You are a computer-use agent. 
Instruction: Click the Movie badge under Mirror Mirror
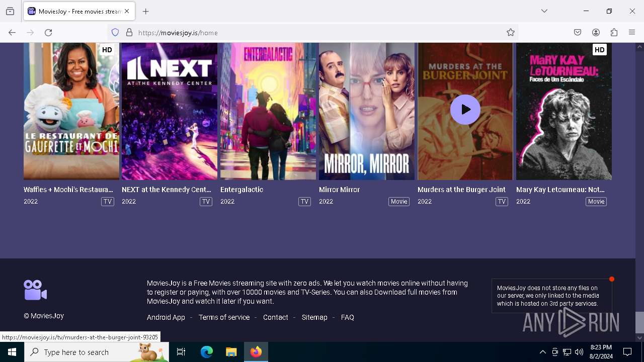click(x=399, y=202)
